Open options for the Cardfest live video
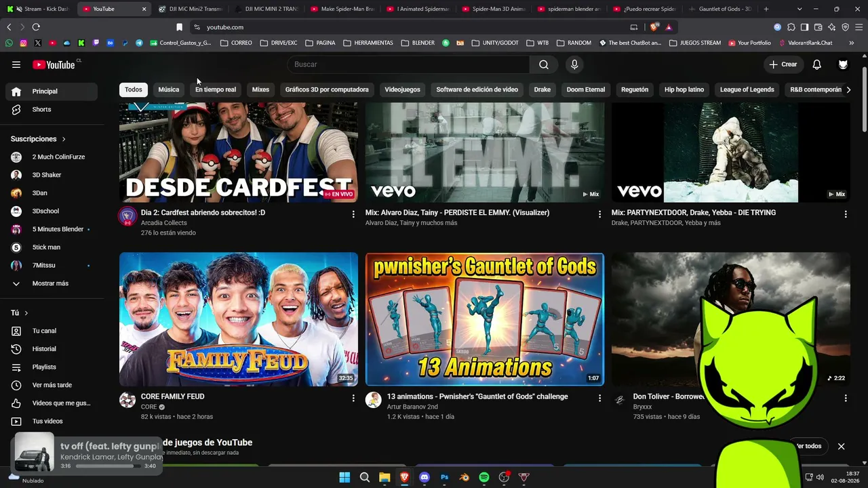The height and width of the screenshot is (488, 868). point(353,214)
